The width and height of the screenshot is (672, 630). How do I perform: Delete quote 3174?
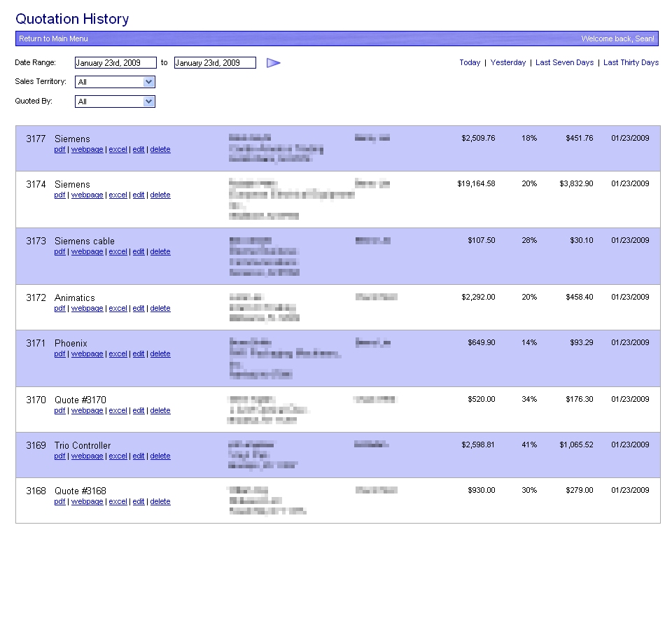pos(160,195)
